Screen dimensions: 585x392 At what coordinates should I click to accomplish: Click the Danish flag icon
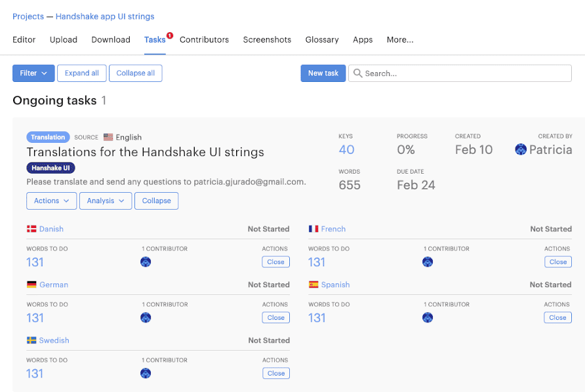pos(31,229)
